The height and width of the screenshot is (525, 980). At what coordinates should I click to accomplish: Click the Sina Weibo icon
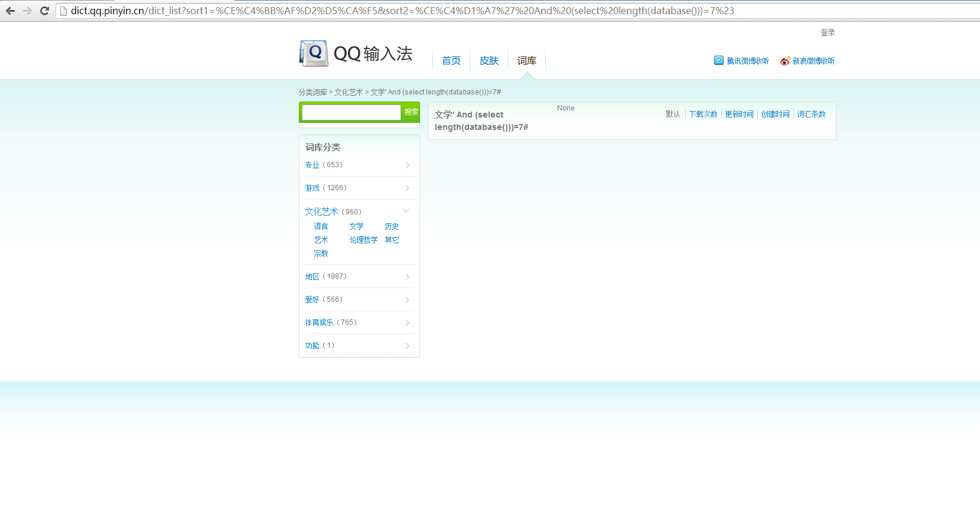pos(785,61)
